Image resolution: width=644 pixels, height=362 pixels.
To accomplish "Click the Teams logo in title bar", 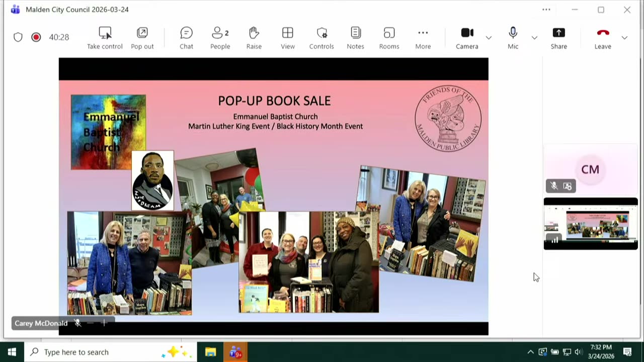I will tap(15, 10).
